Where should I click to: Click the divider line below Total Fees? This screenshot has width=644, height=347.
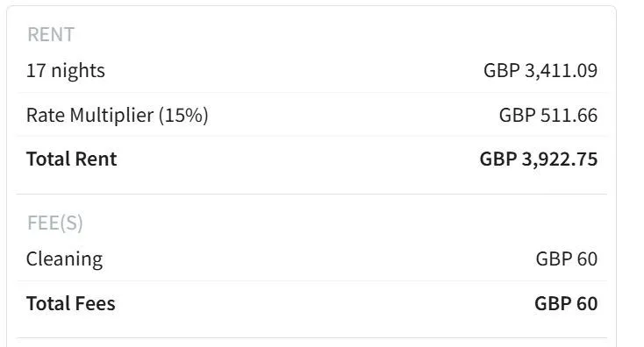click(311, 338)
